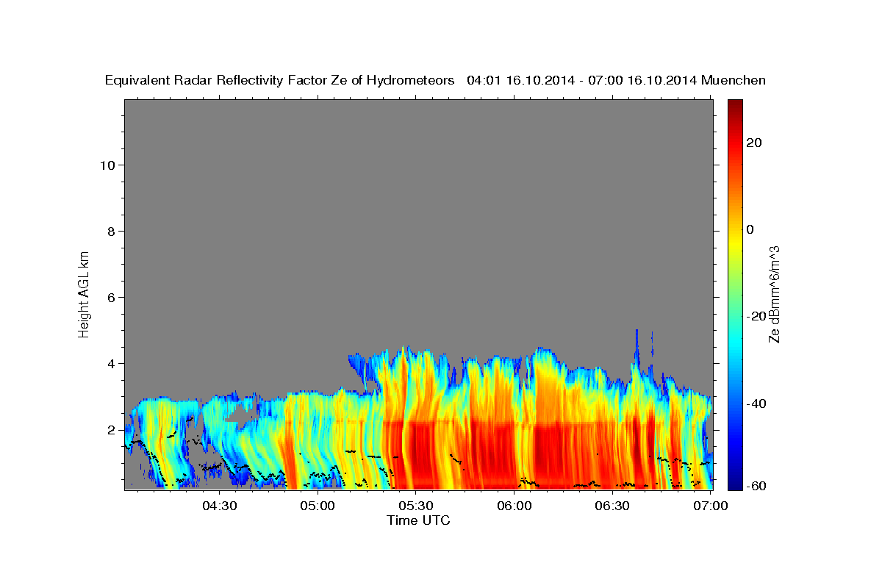Click the height tick label '2'

[111, 430]
